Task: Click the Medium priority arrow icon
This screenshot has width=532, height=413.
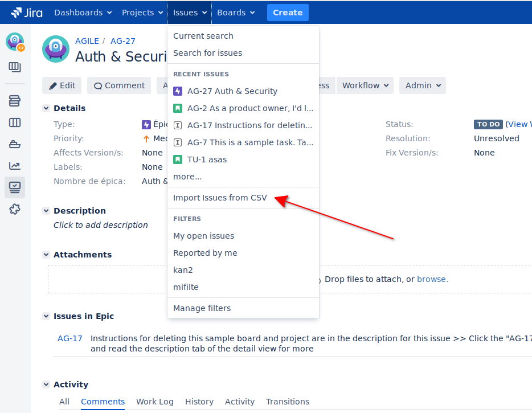Action: point(146,139)
